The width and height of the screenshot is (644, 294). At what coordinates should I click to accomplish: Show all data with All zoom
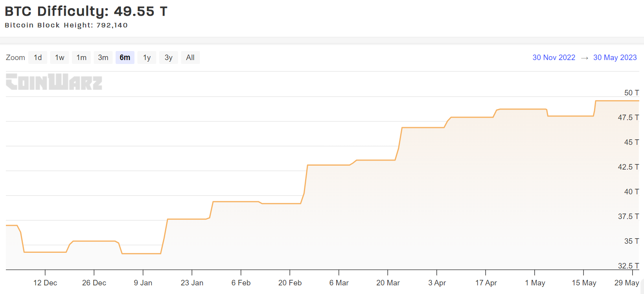(x=190, y=58)
